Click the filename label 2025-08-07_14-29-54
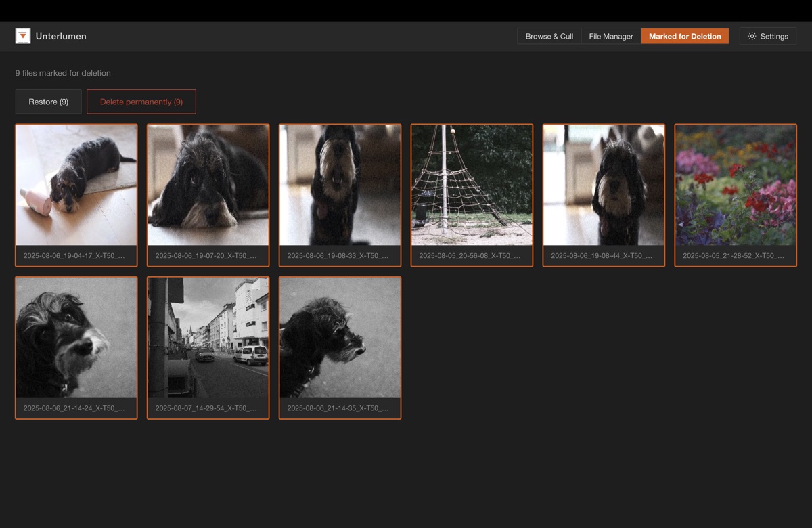Viewport: 812px width, 528px height. coord(206,408)
